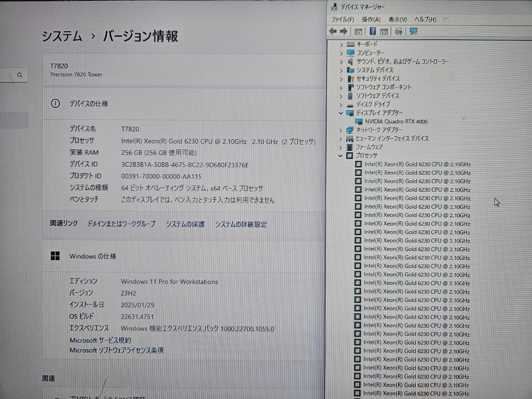Image resolution: width=532 pixels, height=399 pixels.
Task: Click the ソフトウェア コンポーネント icon
Action: [x=350, y=87]
